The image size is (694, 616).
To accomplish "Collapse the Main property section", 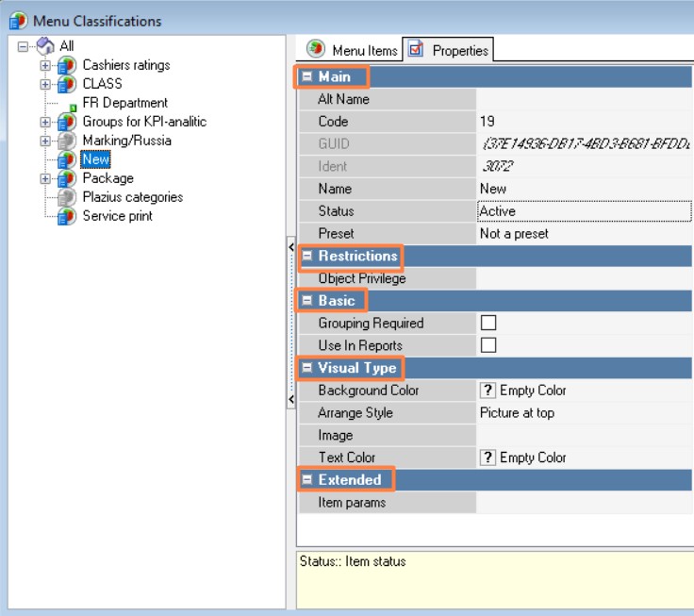I will coord(306,76).
